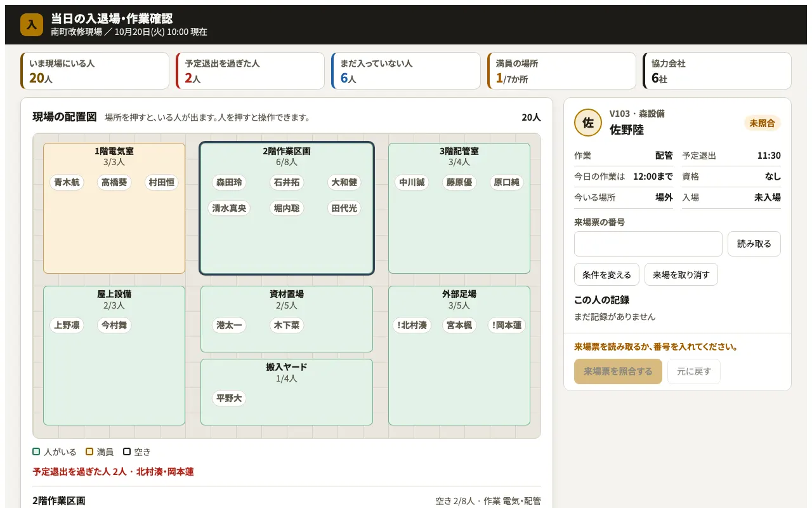This screenshot has height=508, width=812.
Task: Click the 入 app logo icon
Action: pyautogui.click(x=32, y=25)
